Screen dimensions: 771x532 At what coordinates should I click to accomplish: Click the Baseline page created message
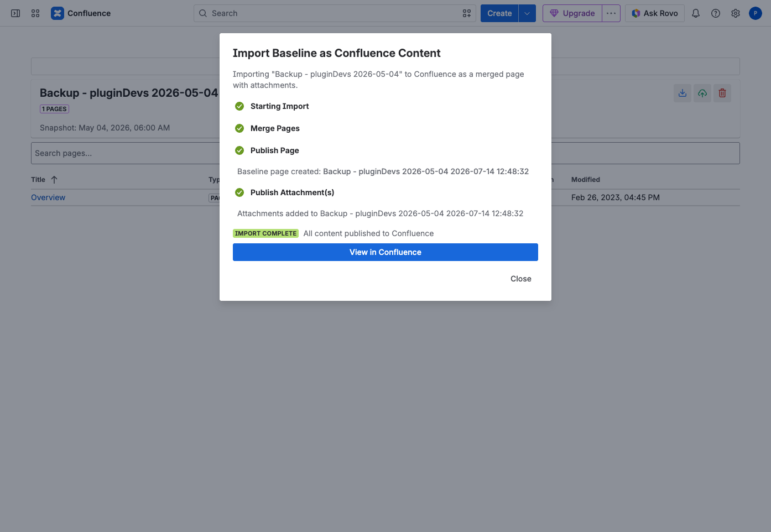coord(383,171)
